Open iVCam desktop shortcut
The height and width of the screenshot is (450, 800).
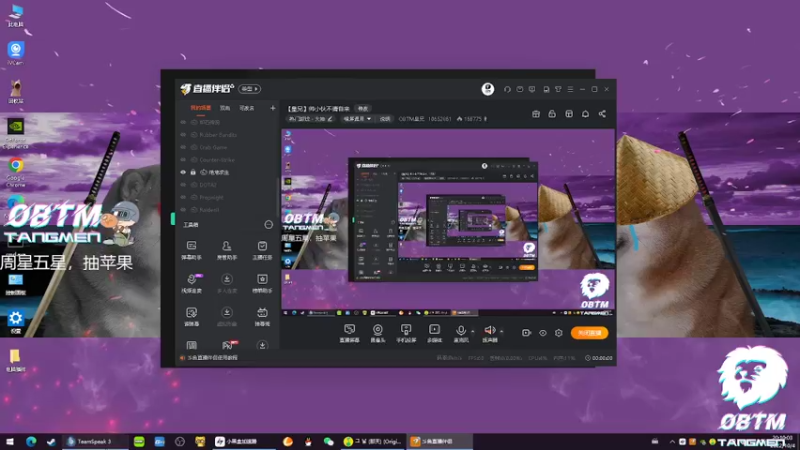point(16,54)
